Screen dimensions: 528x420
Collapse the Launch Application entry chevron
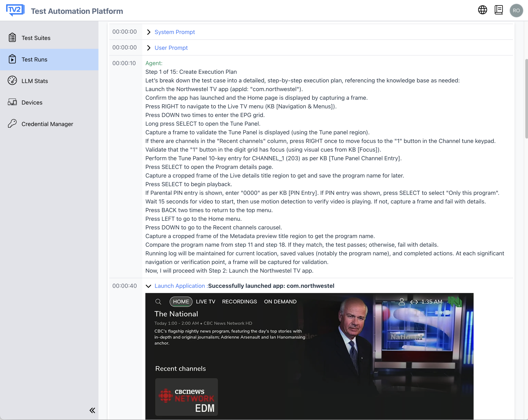(148, 286)
